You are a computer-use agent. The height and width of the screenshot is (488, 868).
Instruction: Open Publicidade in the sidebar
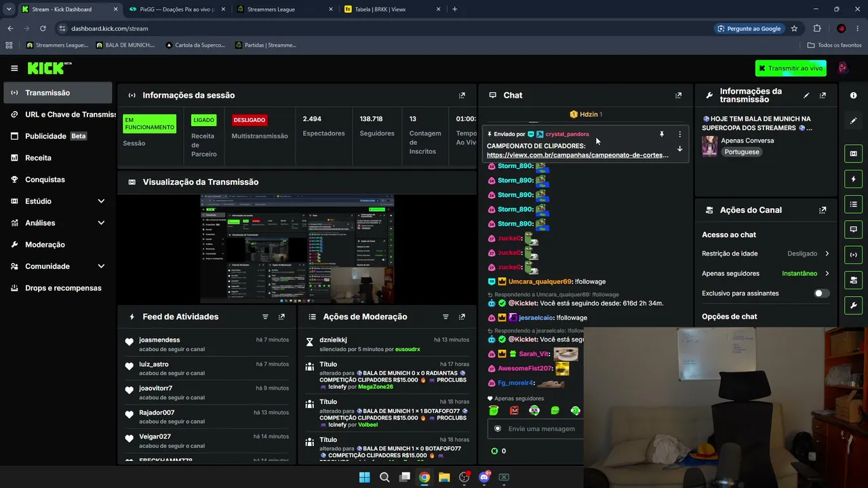[58, 136]
